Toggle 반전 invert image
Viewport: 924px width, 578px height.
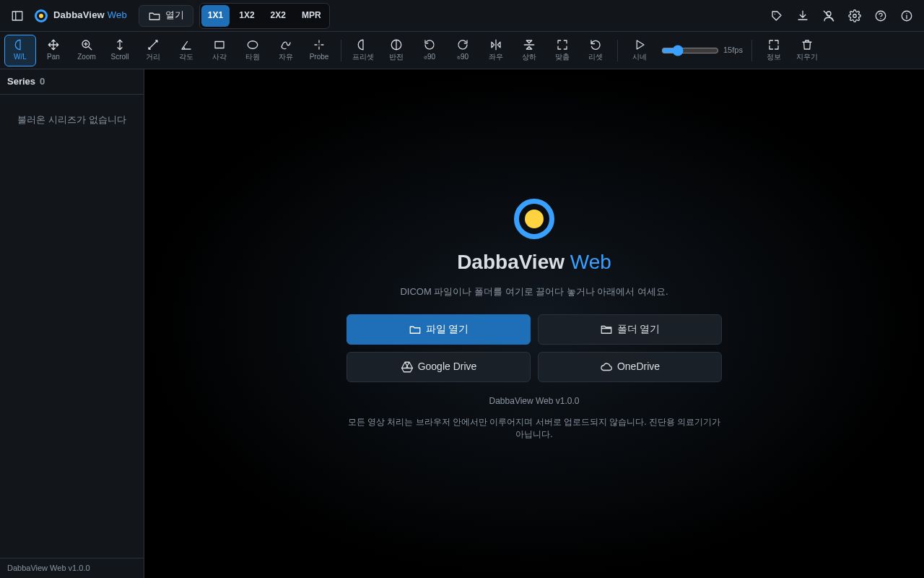pos(396,51)
